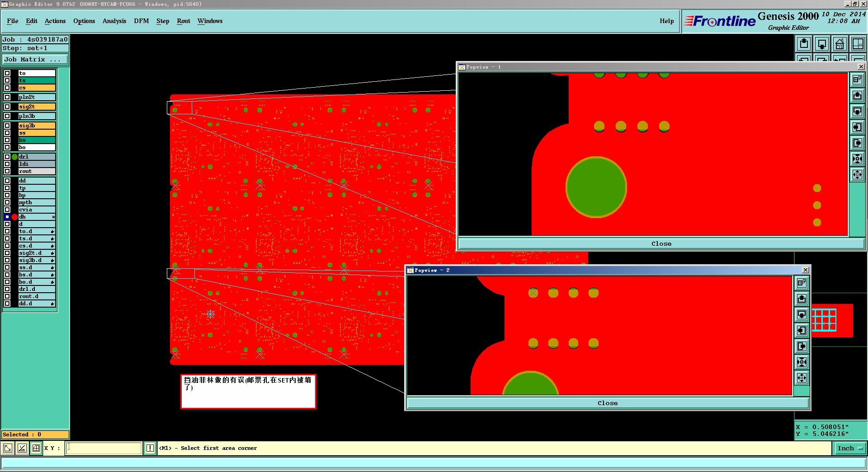The image size is (868, 472).
Task: Click popview-link icon in Popview 1
Action: pos(857,80)
